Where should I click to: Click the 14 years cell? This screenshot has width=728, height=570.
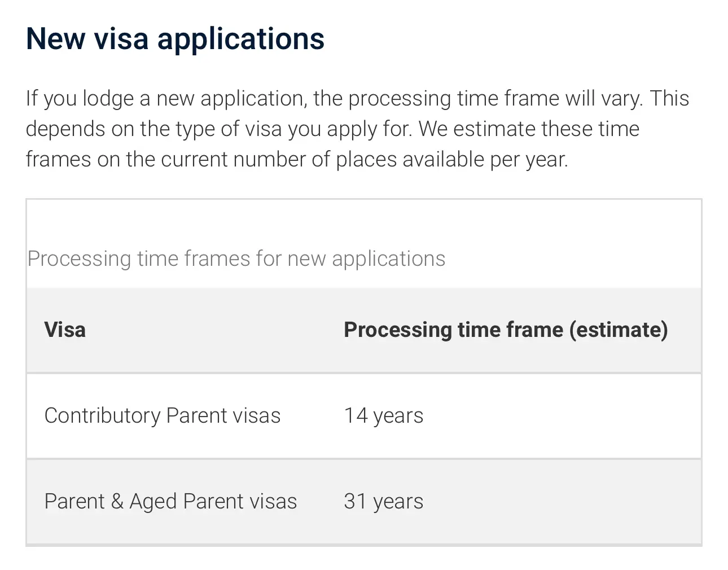pyautogui.click(x=384, y=416)
